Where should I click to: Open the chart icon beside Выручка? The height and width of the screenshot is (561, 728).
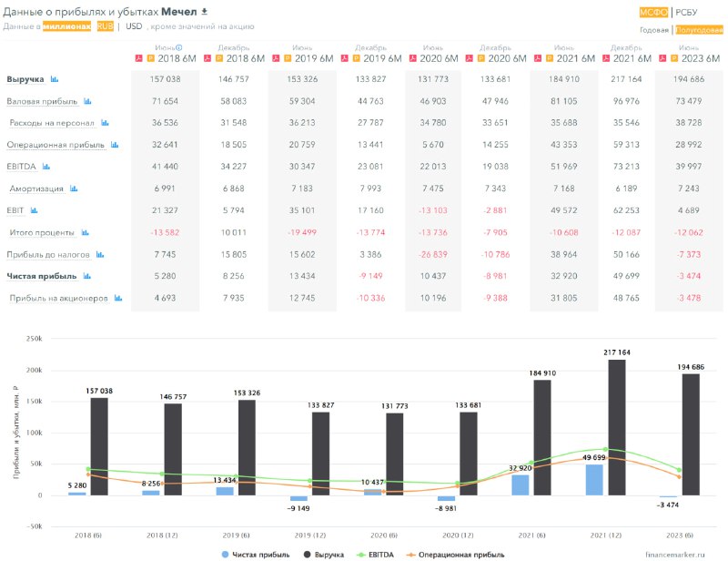point(55,79)
